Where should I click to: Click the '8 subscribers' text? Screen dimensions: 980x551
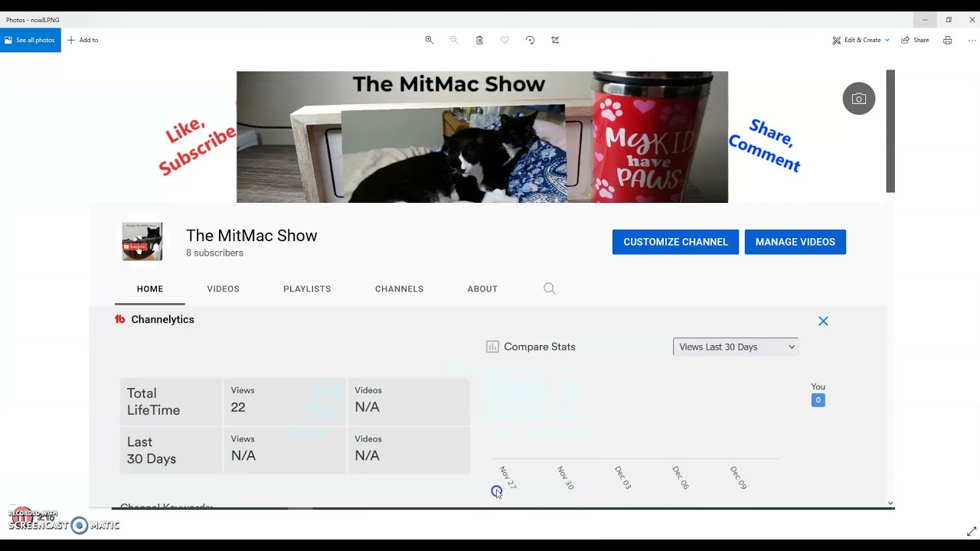coord(214,253)
